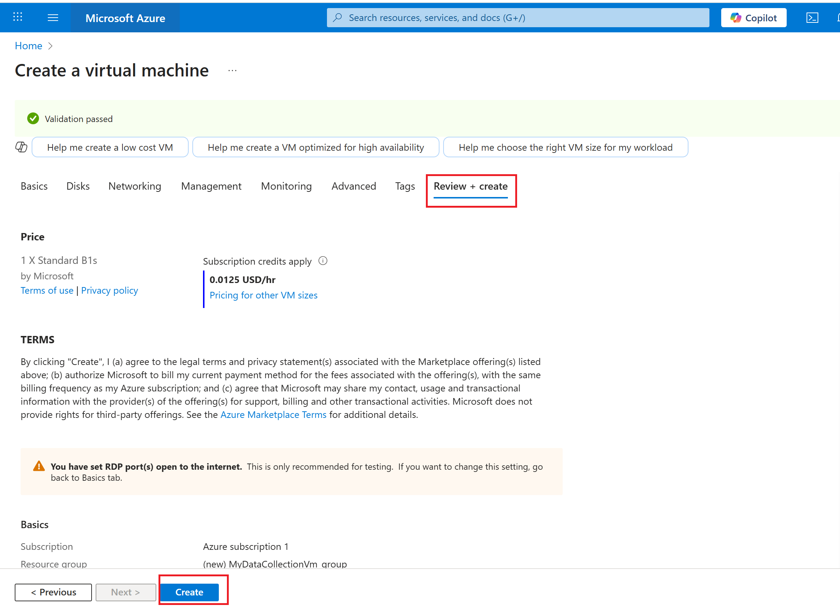Go to Home breadcrumb link
The image size is (840, 616).
pyautogui.click(x=28, y=46)
